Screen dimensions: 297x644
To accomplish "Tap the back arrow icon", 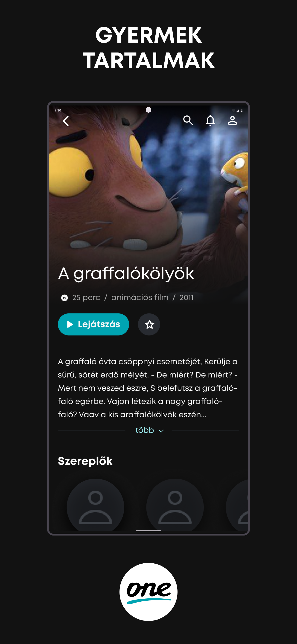I will tap(66, 121).
